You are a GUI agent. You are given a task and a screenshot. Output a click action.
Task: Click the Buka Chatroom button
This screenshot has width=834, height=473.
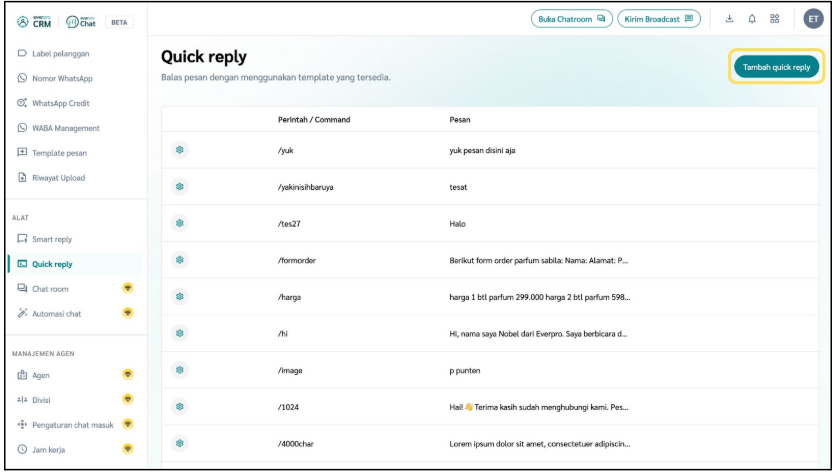(571, 19)
